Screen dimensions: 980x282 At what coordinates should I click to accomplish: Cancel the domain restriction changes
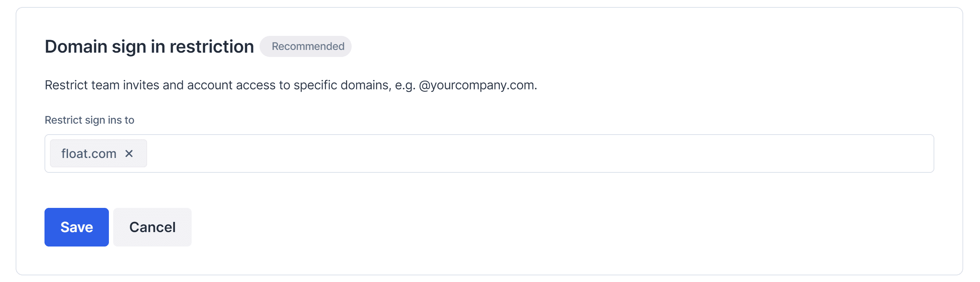152,227
